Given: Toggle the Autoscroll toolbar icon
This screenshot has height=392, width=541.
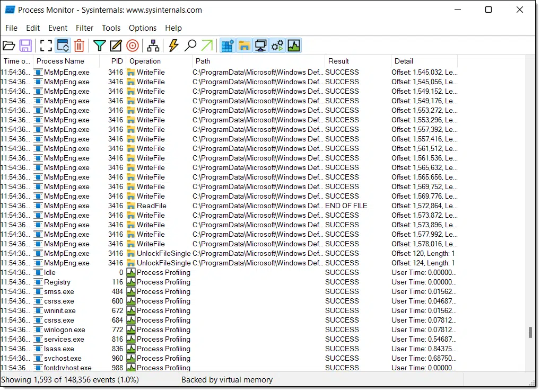Looking at the screenshot, I should pyautogui.click(x=63, y=46).
